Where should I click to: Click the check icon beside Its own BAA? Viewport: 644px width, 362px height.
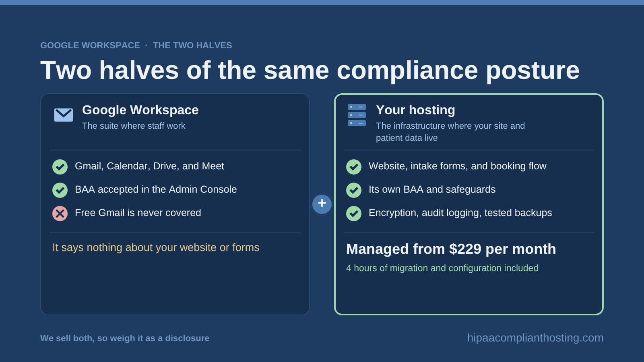tap(354, 190)
